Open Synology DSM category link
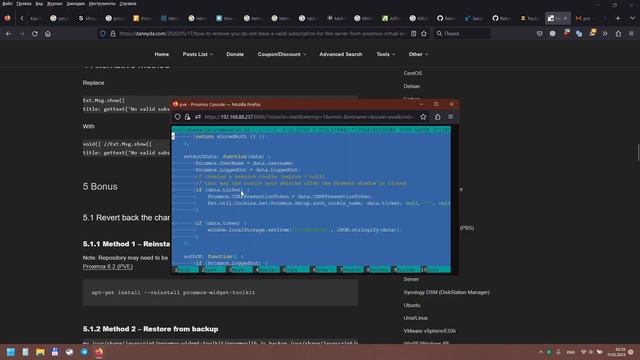 pyautogui.click(x=447, y=292)
